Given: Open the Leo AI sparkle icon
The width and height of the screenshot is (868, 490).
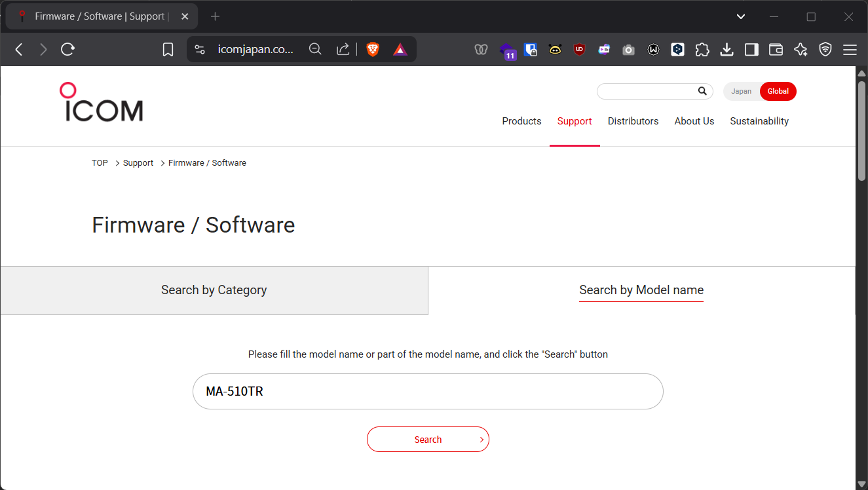Looking at the screenshot, I should 801,49.
